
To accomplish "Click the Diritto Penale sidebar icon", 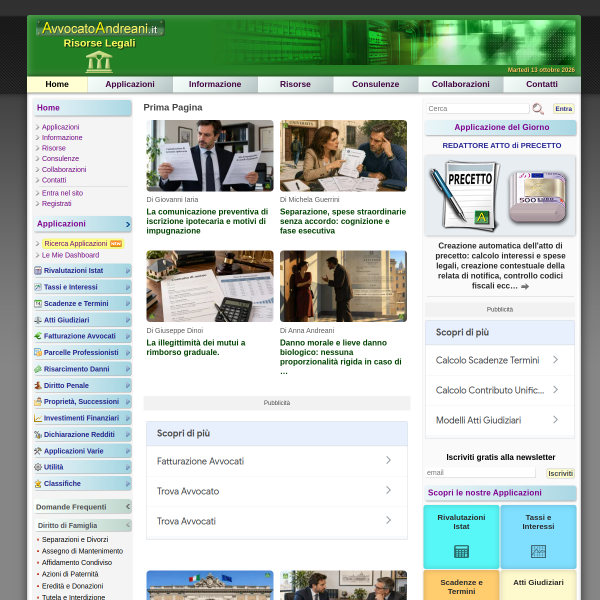I will tap(38, 385).
